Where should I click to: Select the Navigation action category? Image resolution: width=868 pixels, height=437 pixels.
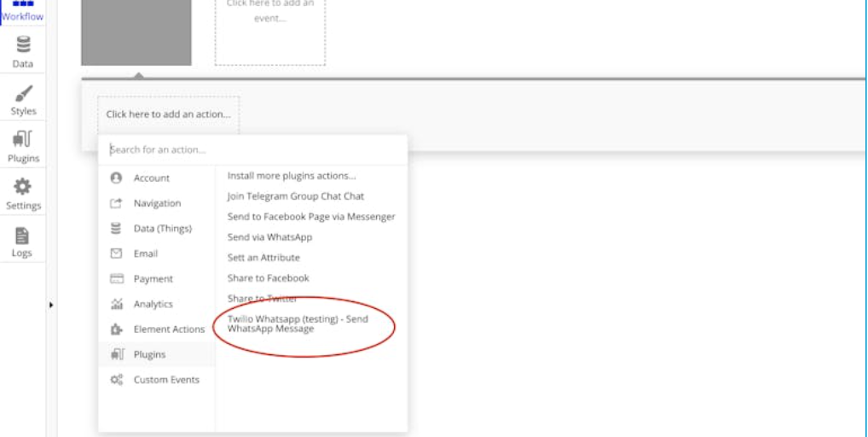tap(157, 203)
